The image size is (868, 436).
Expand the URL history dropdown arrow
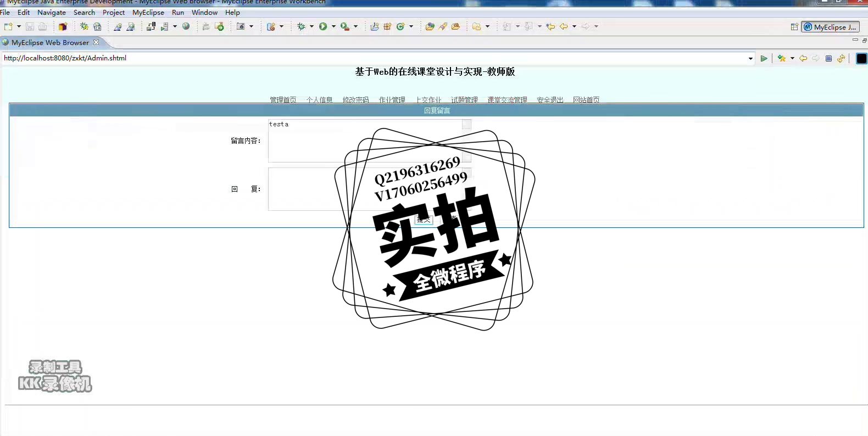click(x=750, y=58)
